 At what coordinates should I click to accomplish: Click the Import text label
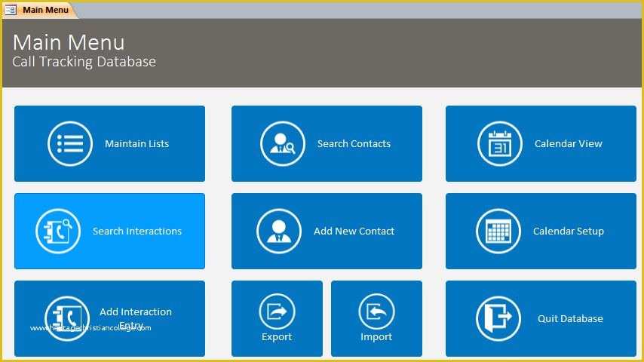click(x=376, y=337)
